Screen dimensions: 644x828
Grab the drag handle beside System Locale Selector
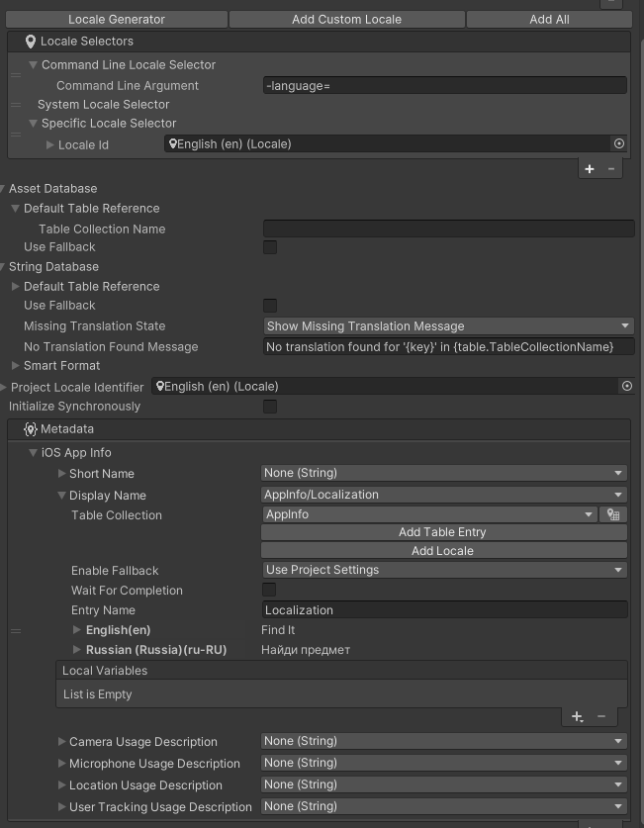point(15,104)
